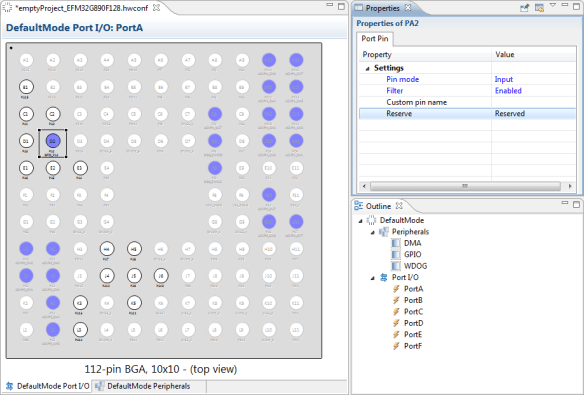Open the Pin mode value dropdown (Input)
Image resolution: width=584 pixels, height=395 pixels.
point(534,79)
